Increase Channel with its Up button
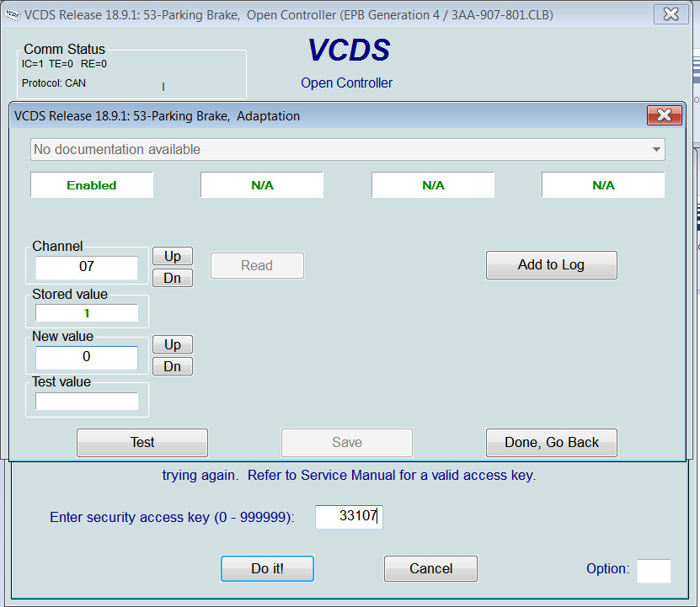The height and width of the screenshot is (607, 700). [x=173, y=256]
